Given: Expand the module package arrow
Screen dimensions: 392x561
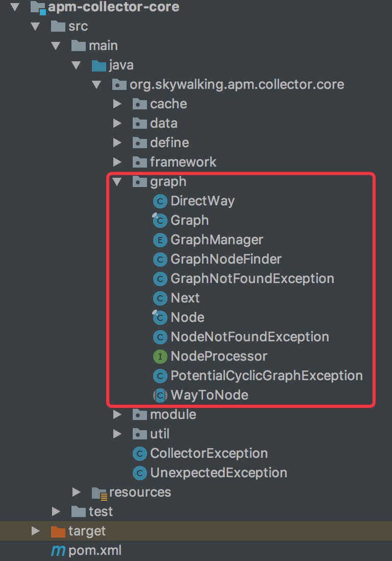Looking at the screenshot, I should [117, 414].
